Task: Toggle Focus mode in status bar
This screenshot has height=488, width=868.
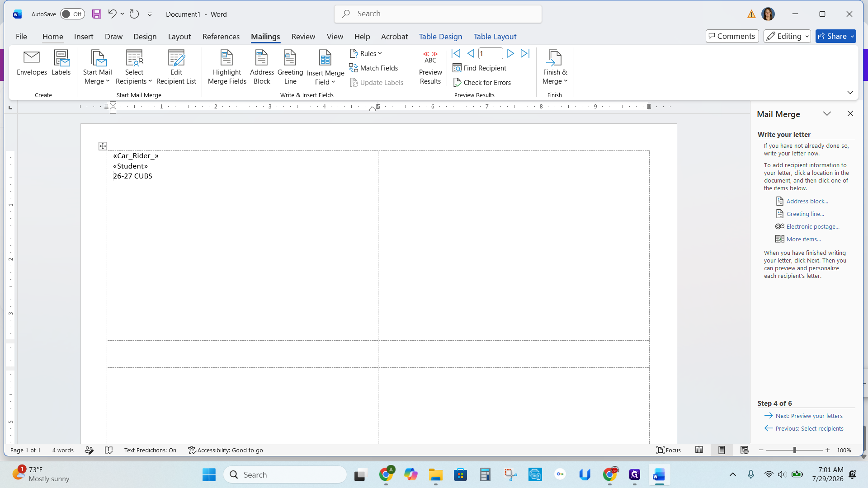Action: point(669,450)
